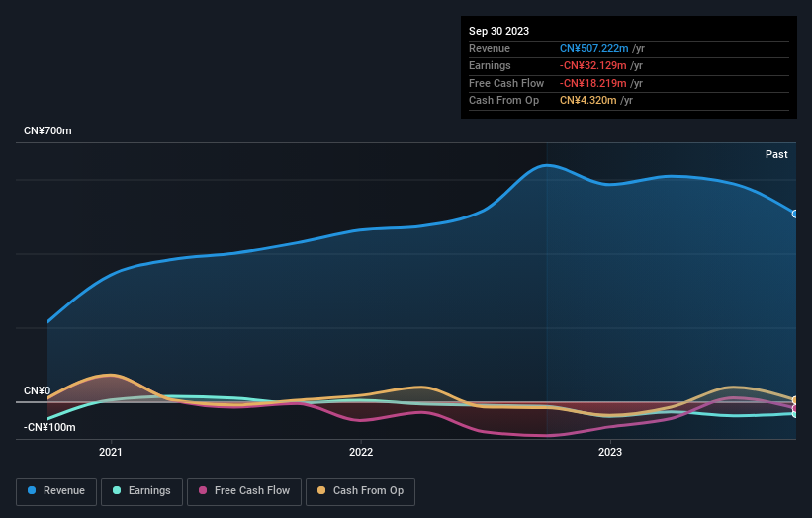Click the -CN¥18.219m free cash flow value
This screenshot has width=812, height=518.
(593, 83)
